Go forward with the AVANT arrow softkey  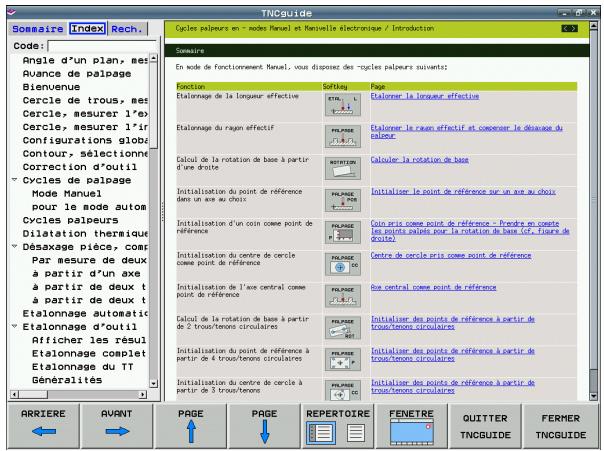(117, 426)
